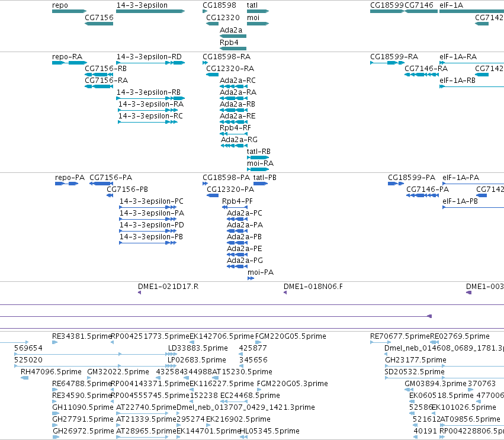Click the SD20532.5prime EST
504x440 pixels.
coord(445,378)
